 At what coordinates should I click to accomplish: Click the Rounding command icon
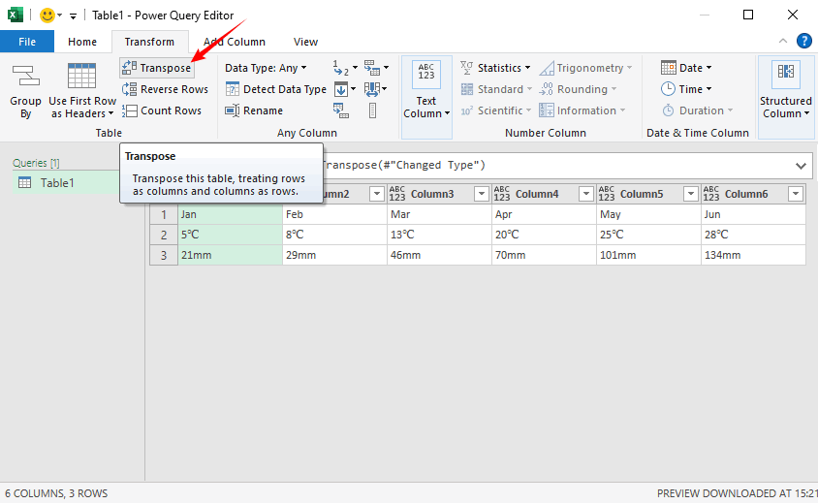coord(547,89)
